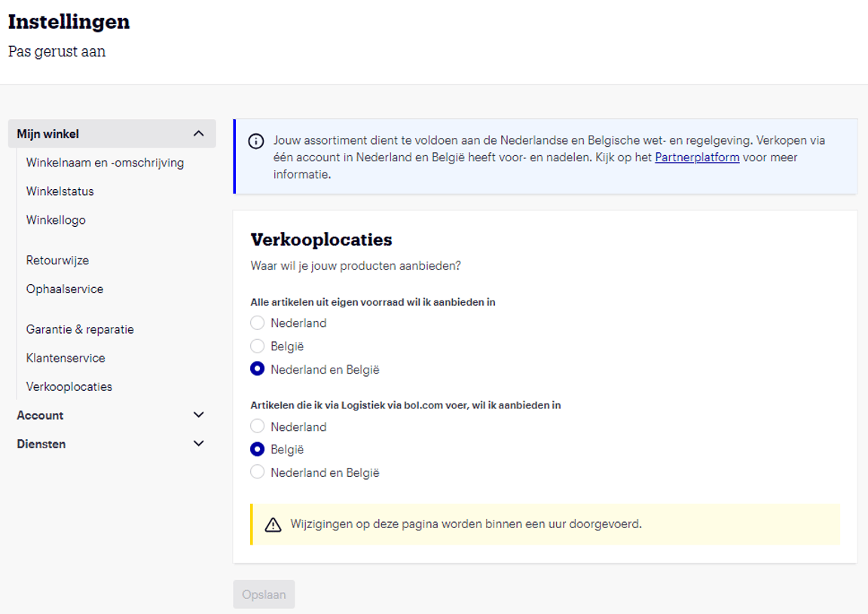Open the Klantenservice settings
The width and height of the screenshot is (868, 614).
68,358
